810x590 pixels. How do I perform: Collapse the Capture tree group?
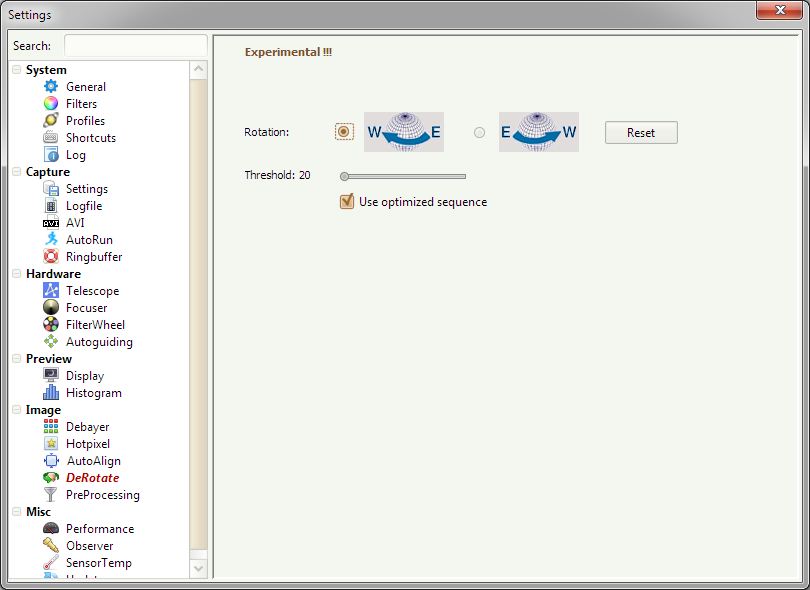tap(17, 172)
